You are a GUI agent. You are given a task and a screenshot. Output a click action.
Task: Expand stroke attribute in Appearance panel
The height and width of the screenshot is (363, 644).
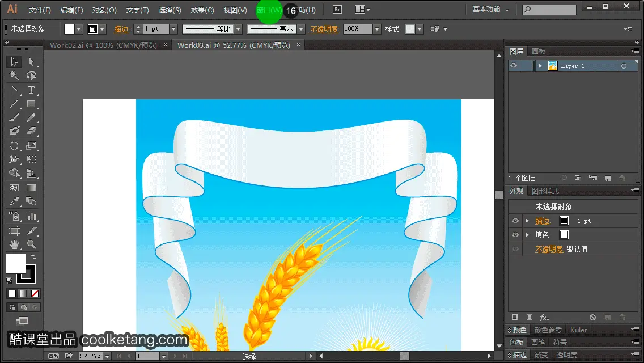point(527,221)
